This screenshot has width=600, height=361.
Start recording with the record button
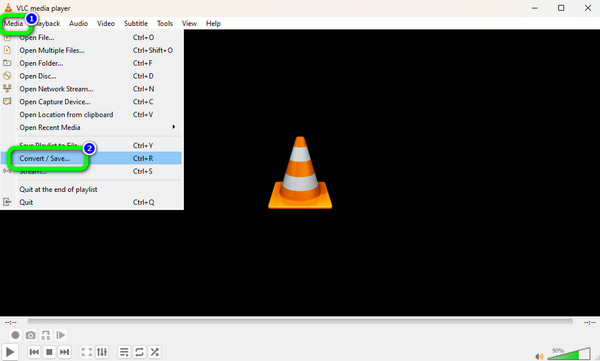[15, 335]
